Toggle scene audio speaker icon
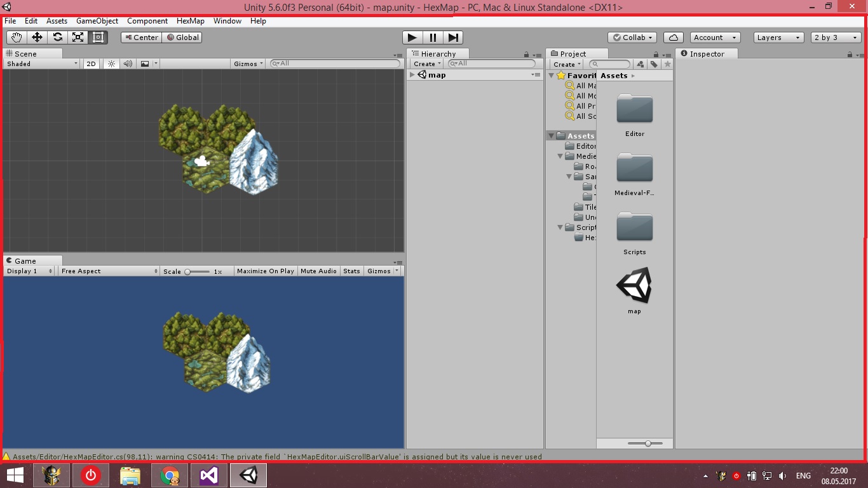This screenshot has width=868, height=488. pyautogui.click(x=128, y=64)
